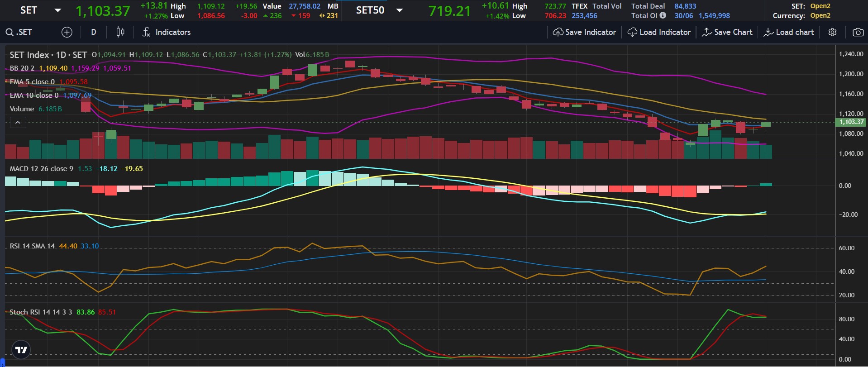Click Load Indicator button
868x367 pixels.
pyautogui.click(x=659, y=32)
